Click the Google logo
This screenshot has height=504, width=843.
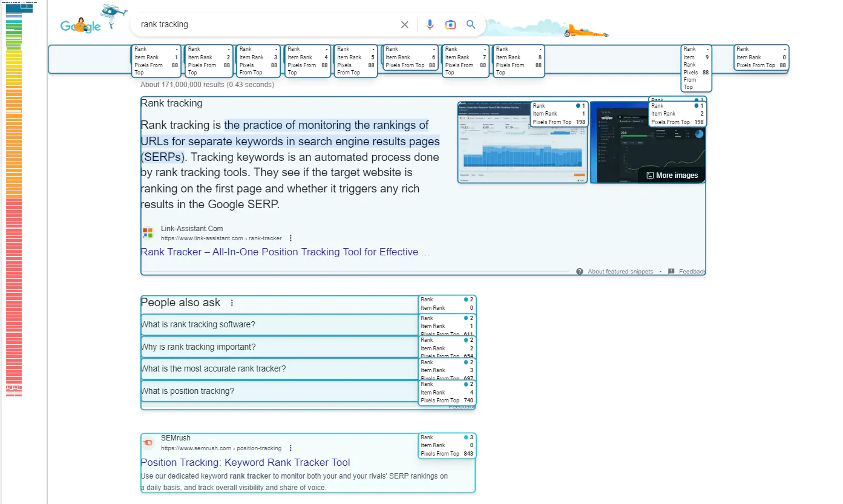click(81, 25)
